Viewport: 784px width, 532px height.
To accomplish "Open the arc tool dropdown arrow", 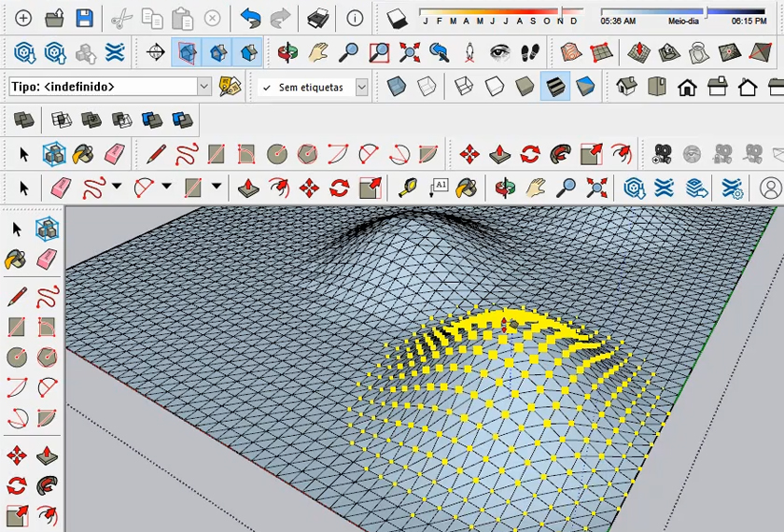I will (166, 187).
